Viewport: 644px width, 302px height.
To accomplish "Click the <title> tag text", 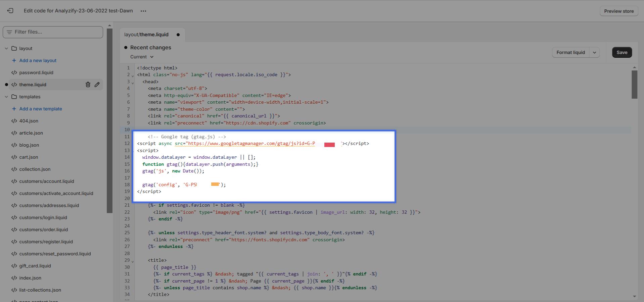I will pyautogui.click(x=157, y=260).
